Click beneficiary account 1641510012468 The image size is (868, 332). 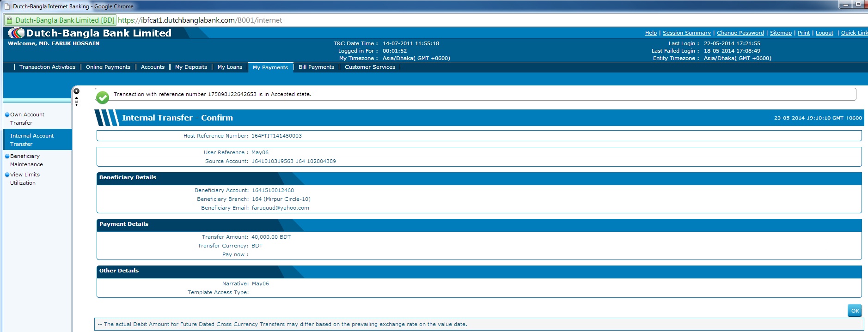click(x=273, y=190)
